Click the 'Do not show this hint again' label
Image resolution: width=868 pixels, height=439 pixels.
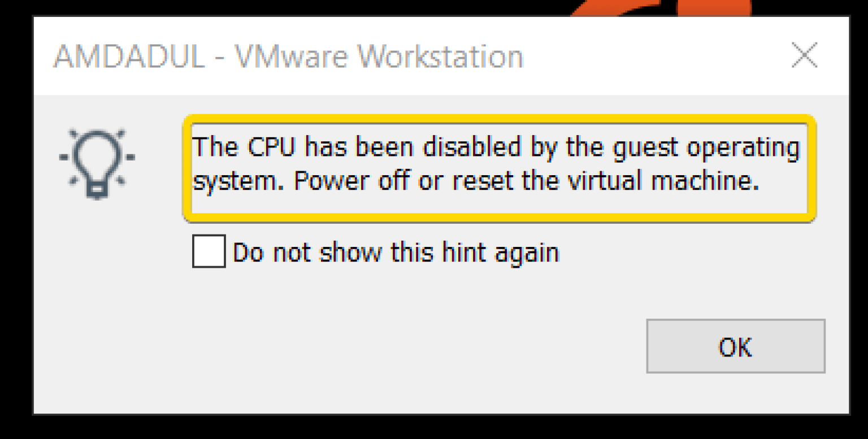coord(396,253)
